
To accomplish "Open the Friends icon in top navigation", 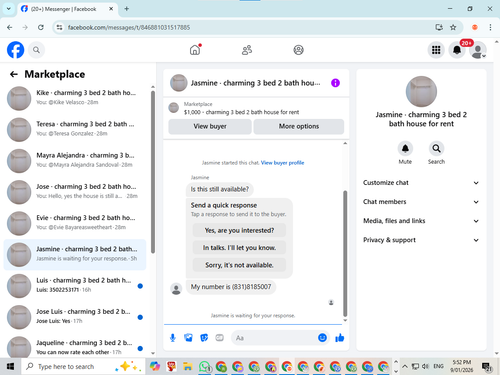I will (x=247, y=50).
